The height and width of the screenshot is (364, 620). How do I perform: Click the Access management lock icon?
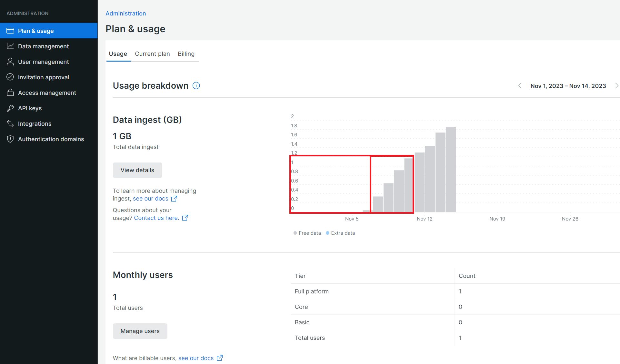(x=10, y=93)
